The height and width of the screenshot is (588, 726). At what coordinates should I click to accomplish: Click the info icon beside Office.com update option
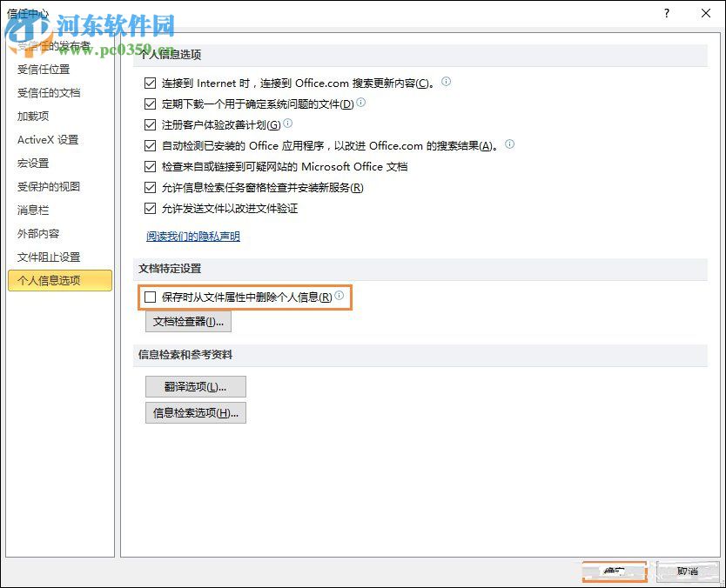pos(445,82)
